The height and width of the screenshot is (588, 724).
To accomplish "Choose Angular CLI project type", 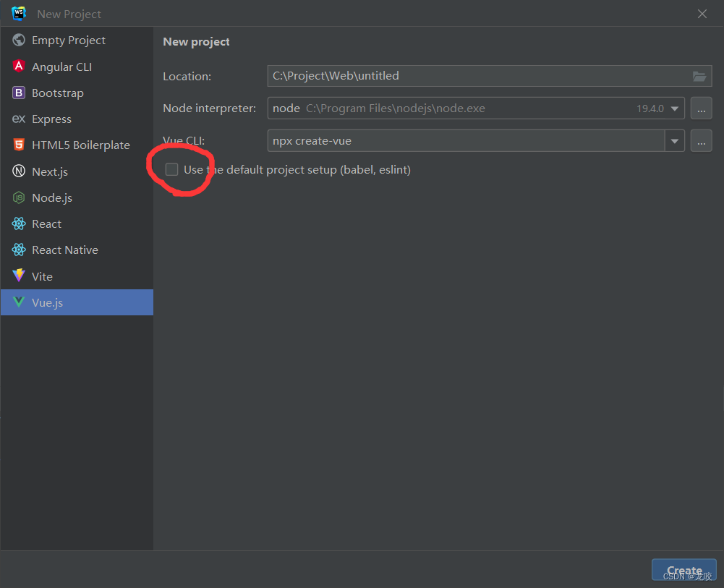I will click(77, 67).
